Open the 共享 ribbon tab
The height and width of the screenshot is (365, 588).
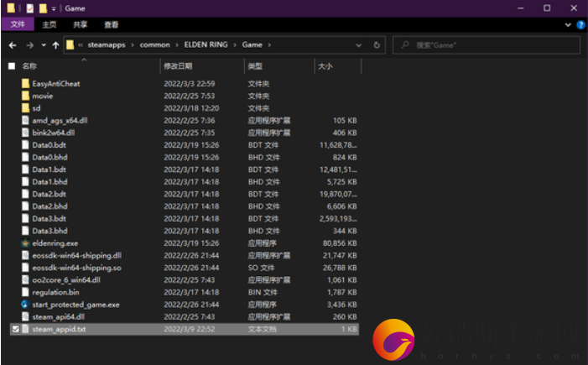pos(80,25)
